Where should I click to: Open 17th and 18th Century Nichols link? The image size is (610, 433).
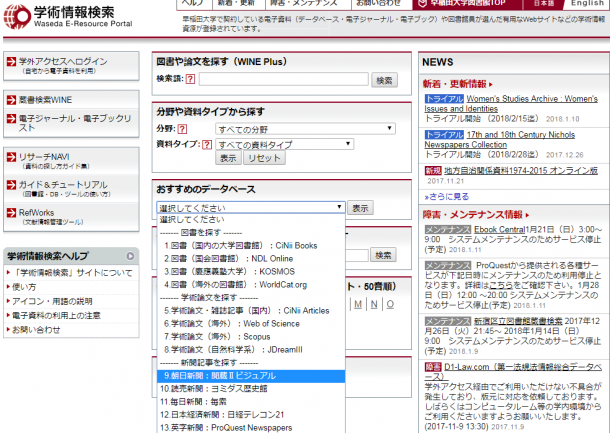[500, 139]
